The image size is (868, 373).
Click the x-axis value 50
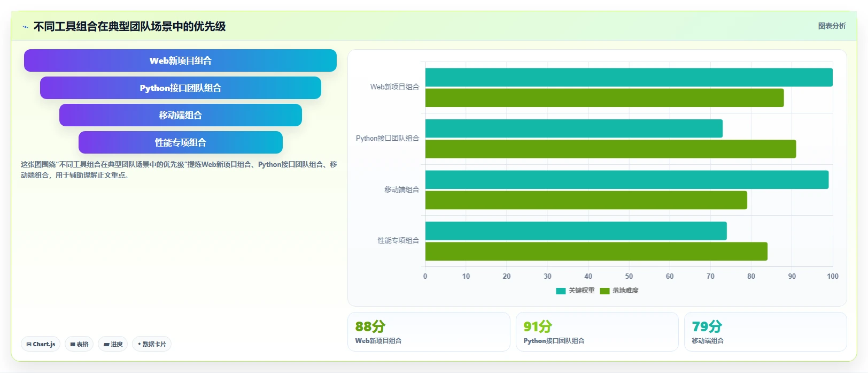click(629, 276)
